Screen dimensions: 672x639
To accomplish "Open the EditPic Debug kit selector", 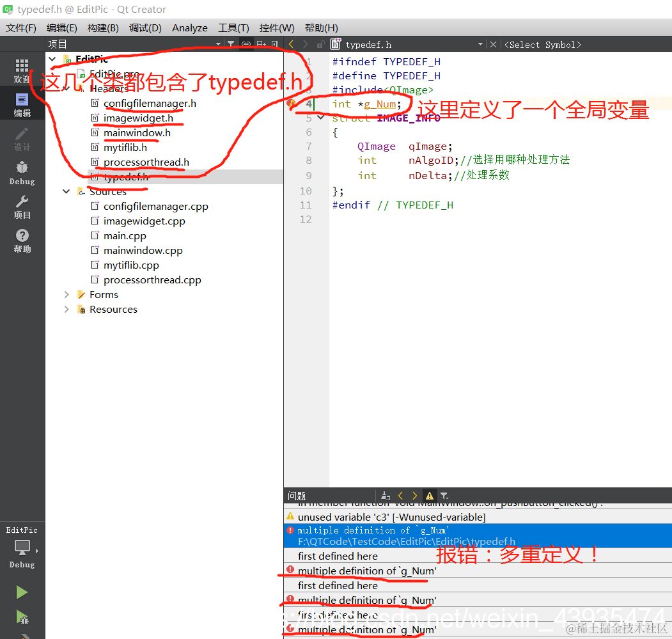I will coord(22,548).
